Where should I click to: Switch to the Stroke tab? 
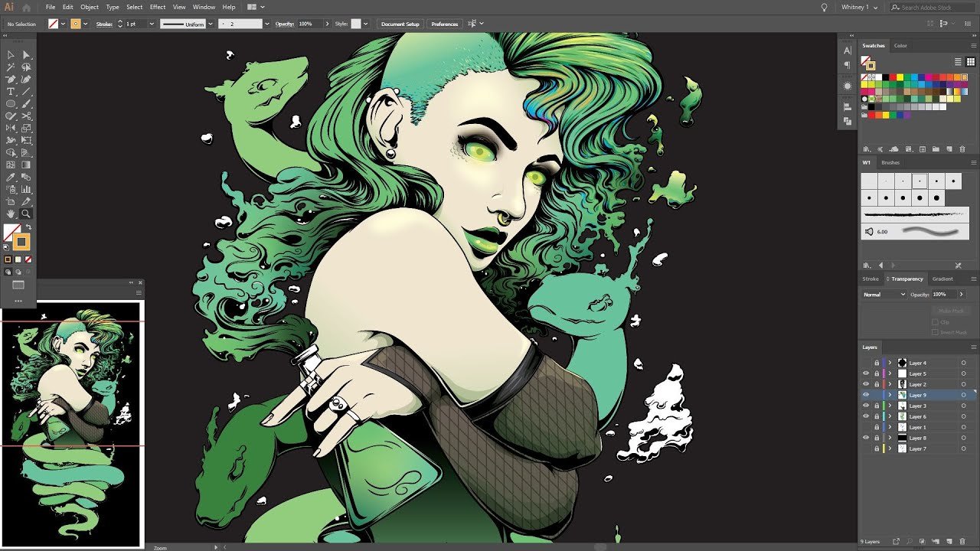[871, 279]
